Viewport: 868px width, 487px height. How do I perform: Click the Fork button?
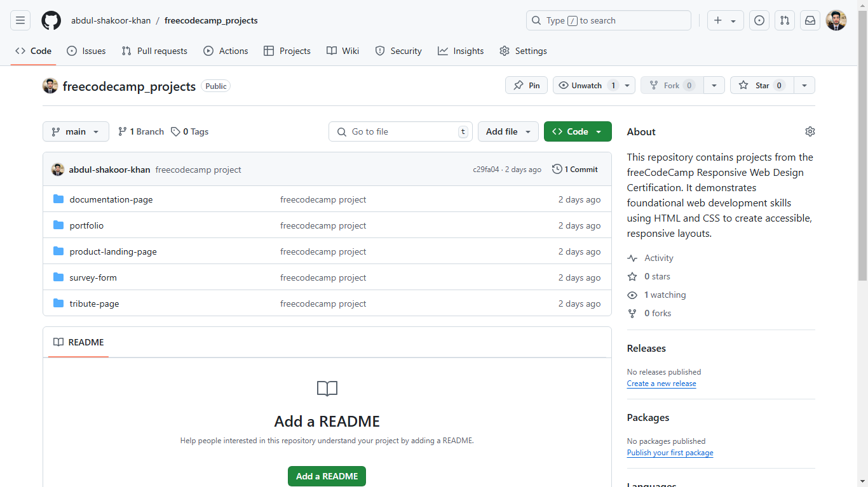[672, 86]
